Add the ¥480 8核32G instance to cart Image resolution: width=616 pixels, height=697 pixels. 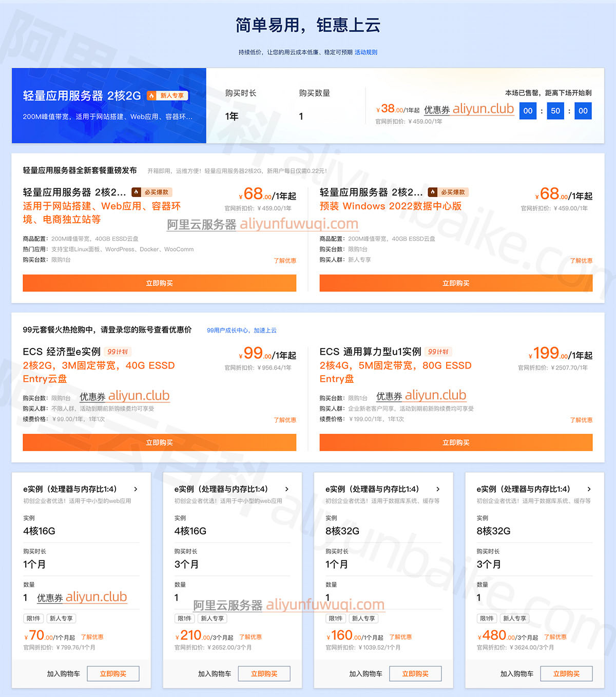pyautogui.click(x=516, y=674)
